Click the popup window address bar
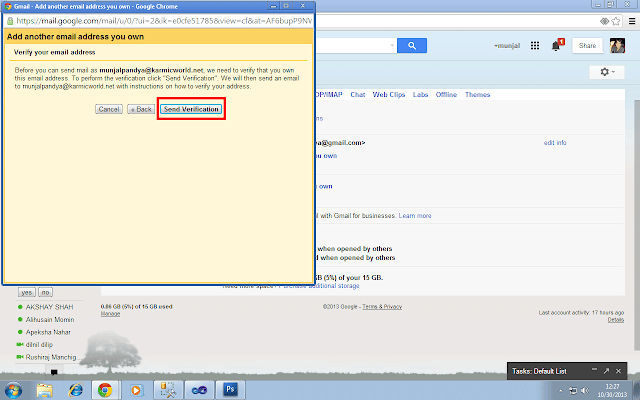 (164, 21)
